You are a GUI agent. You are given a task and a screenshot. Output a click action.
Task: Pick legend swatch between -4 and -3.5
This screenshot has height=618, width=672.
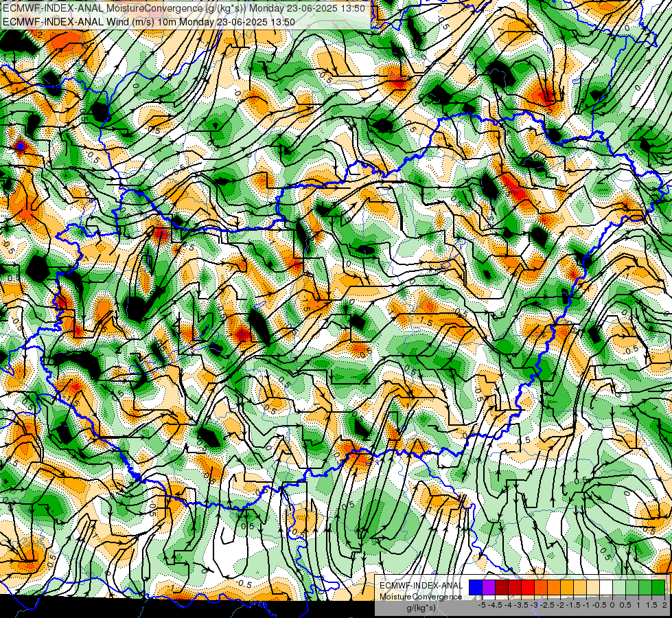click(x=515, y=587)
